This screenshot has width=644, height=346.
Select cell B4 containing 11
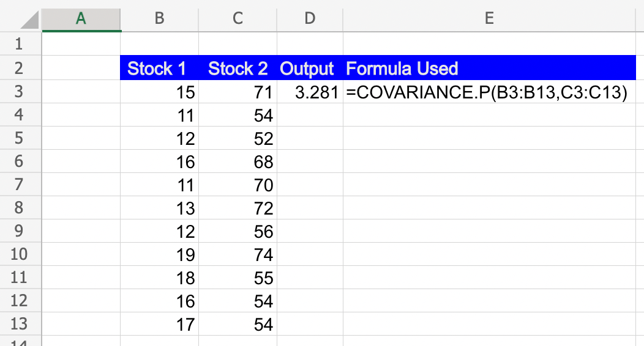click(x=159, y=114)
